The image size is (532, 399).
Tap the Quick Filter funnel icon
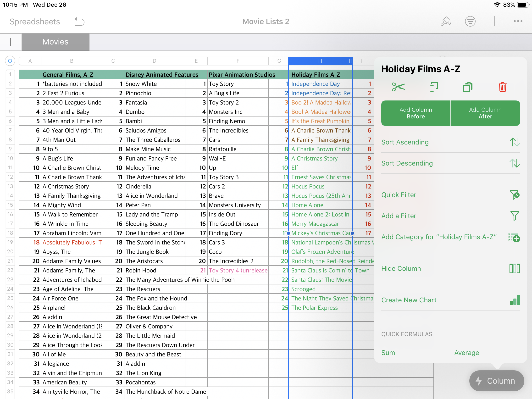pos(515,195)
